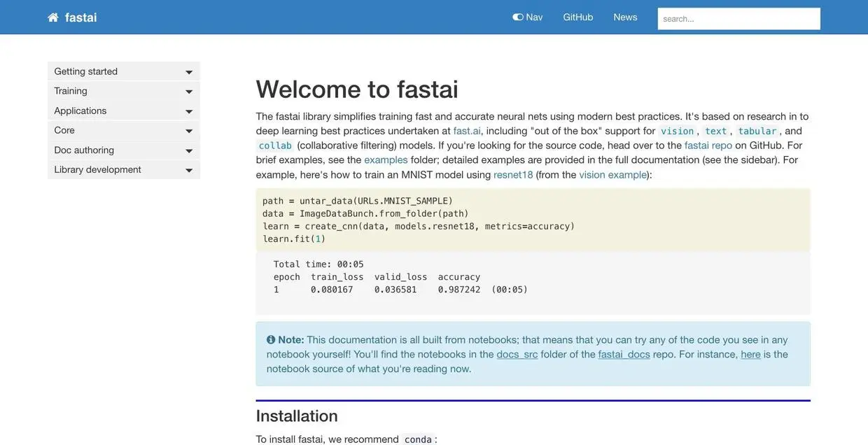The image size is (868, 445).
Task: Open the docs_src folder link
Action: pyautogui.click(x=517, y=354)
